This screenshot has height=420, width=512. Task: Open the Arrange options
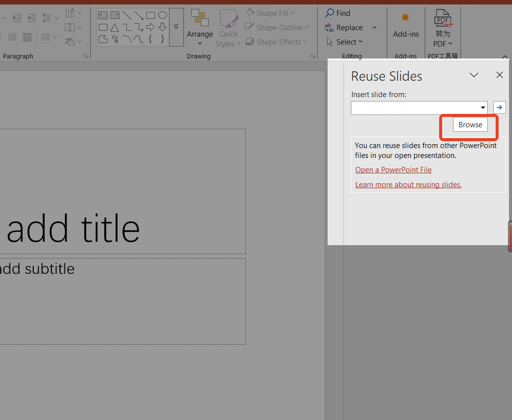[x=200, y=29]
